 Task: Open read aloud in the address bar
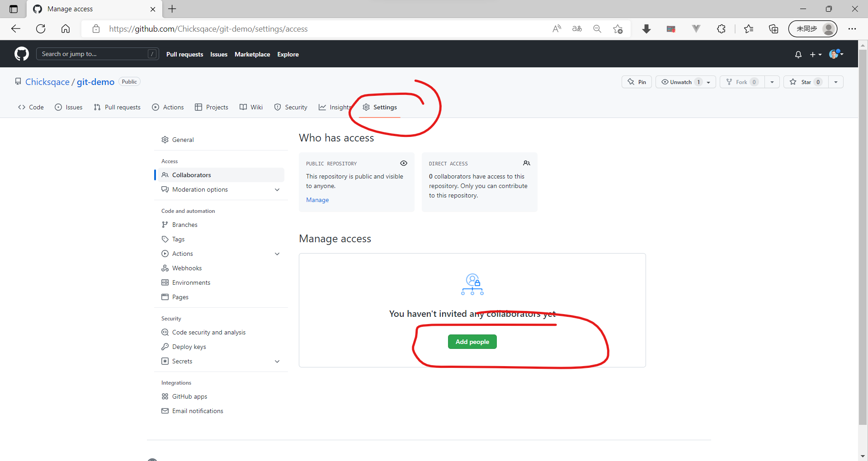point(557,29)
